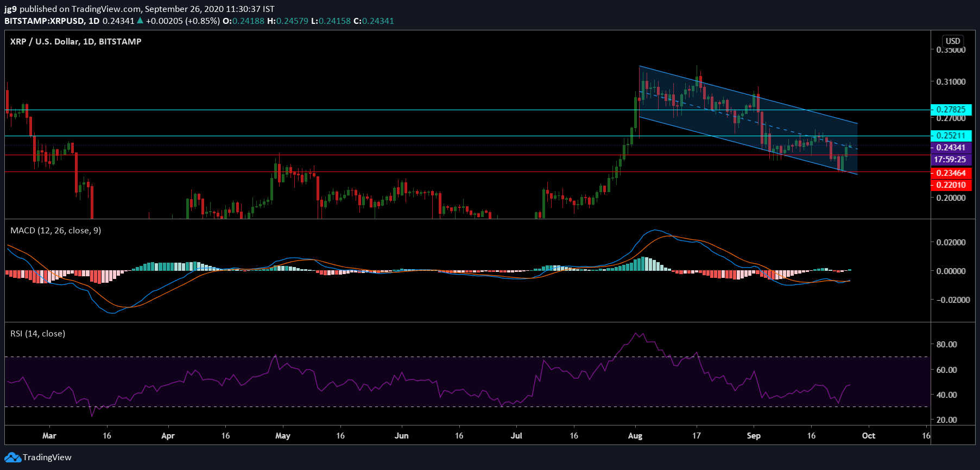
Task: Click the high price value H:0.24579
Action: point(288,21)
